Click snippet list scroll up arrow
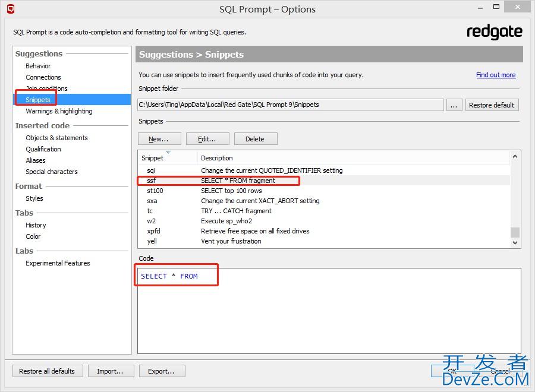Screen dimensions: 535x392 point(515,156)
